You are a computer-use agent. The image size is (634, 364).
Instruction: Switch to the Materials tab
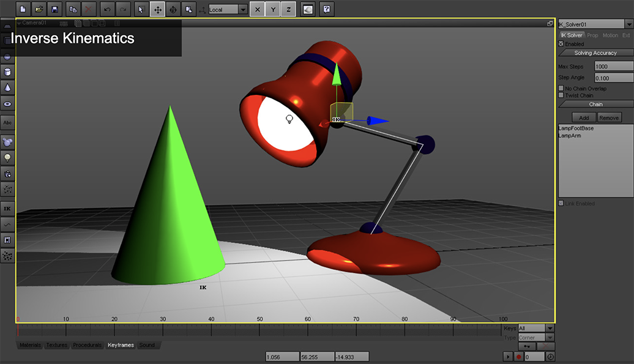tap(30, 345)
